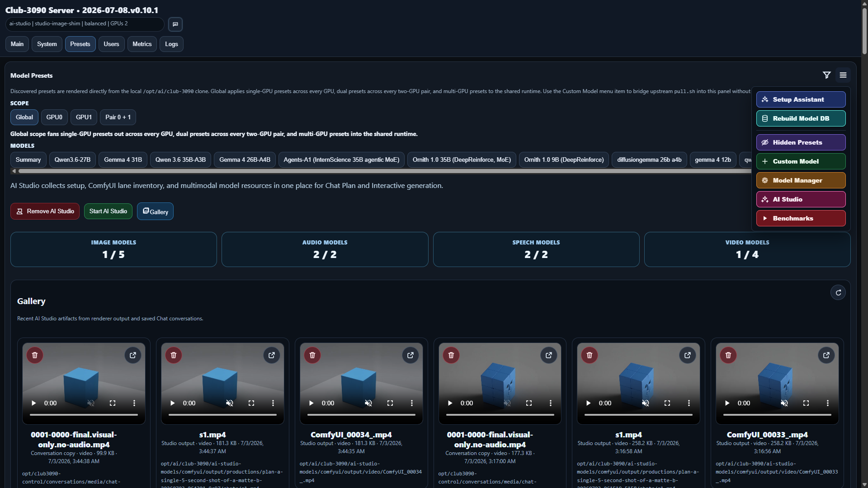868x488 pixels.
Task: Select the GPU0 scope
Action: click(54, 117)
